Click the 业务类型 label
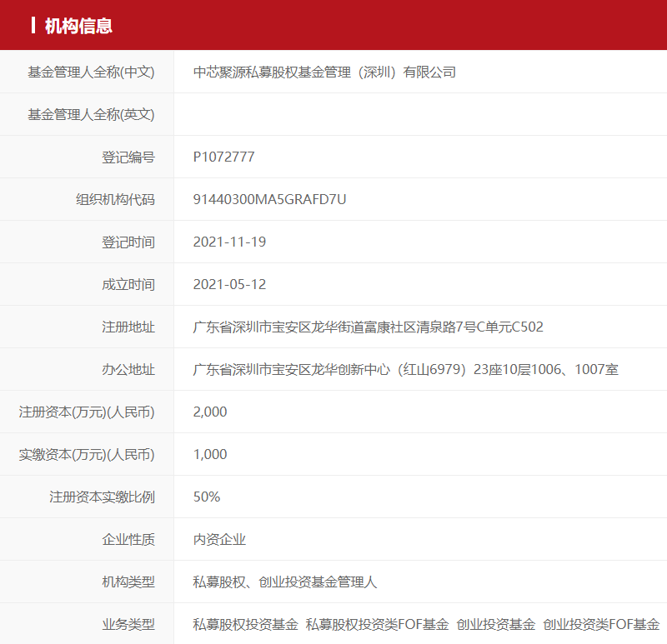 click(128, 625)
